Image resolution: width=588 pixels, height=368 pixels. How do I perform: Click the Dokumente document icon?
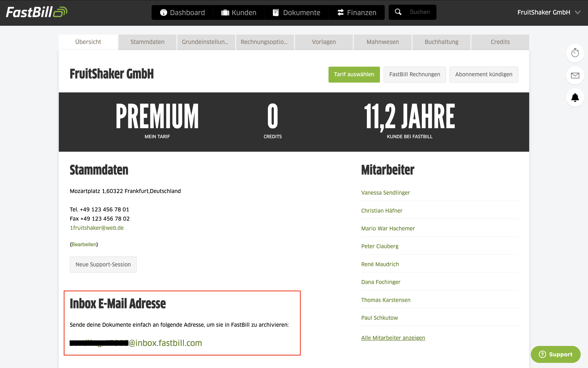[x=276, y=12]
